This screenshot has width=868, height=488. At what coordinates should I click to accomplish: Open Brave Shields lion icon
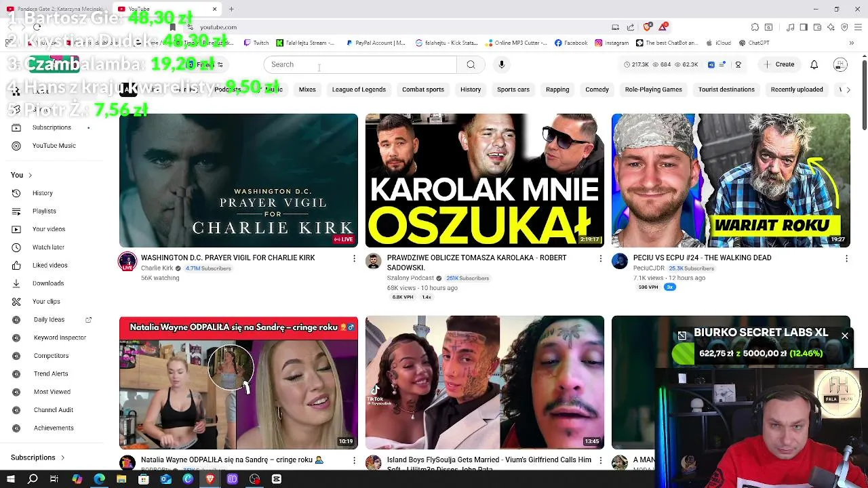pos(648,27)
